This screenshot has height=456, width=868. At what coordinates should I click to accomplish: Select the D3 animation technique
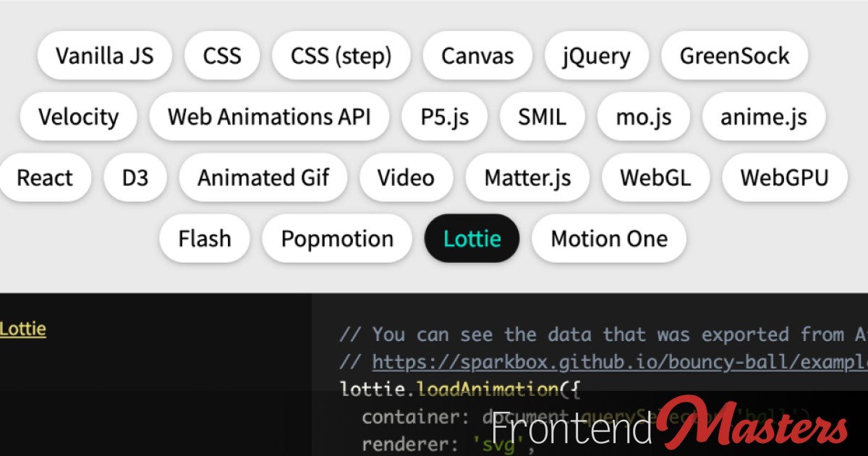point(135,177)
